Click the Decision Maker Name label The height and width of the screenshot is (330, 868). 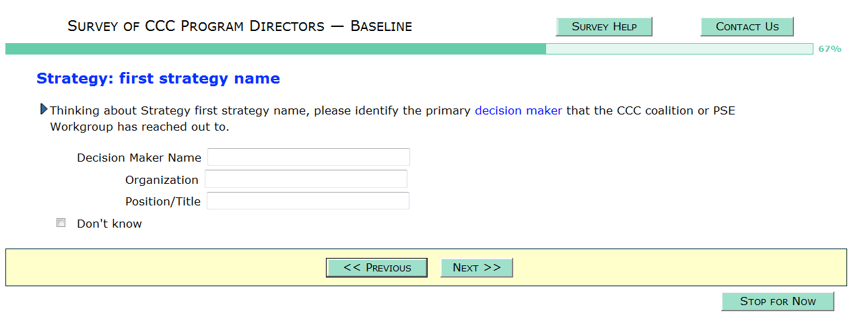pyautogui.click(x=139, y=158)
